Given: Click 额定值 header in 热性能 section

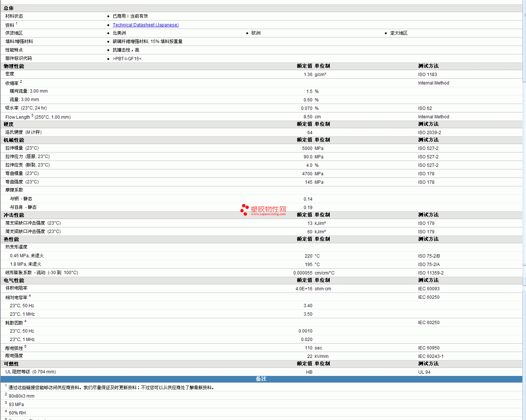Looking at the screenshot, I should pos(304,239).
